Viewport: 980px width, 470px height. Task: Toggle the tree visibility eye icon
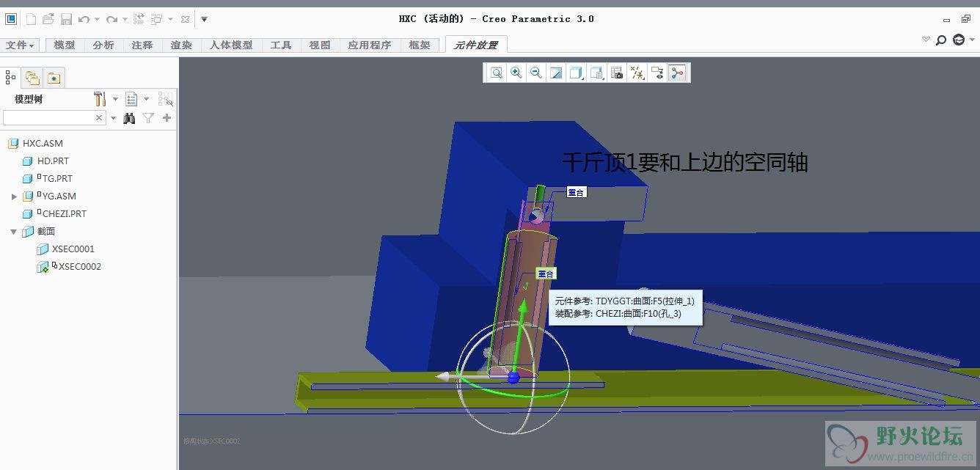click(x=166, y=99)
